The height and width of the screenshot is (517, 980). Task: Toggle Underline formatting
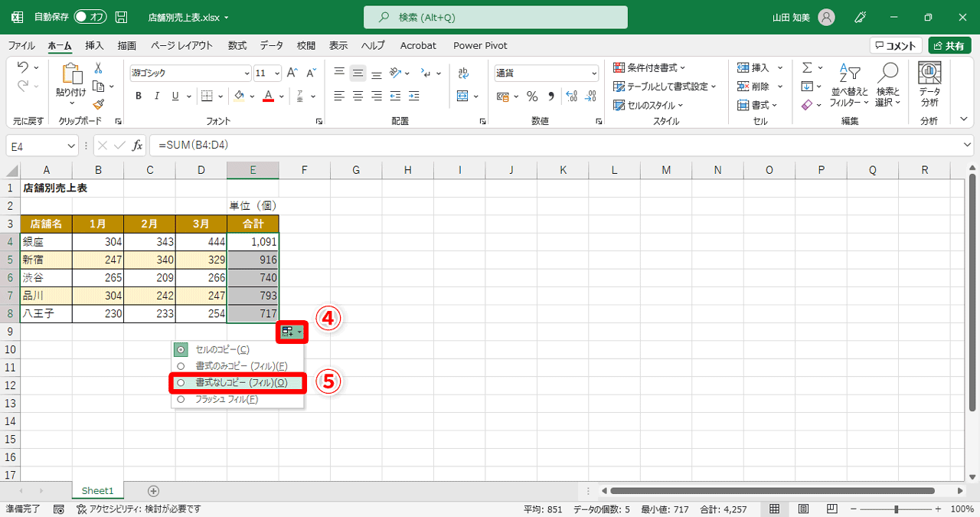(175, 96)
